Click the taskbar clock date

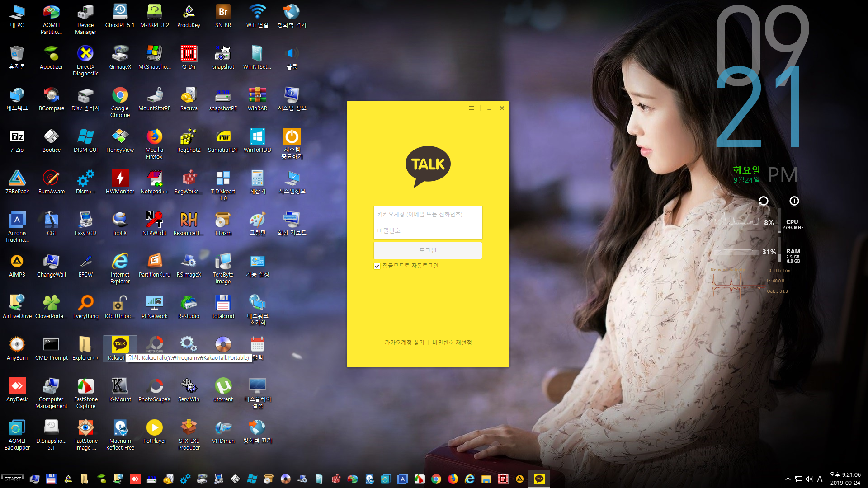point(845,483)
